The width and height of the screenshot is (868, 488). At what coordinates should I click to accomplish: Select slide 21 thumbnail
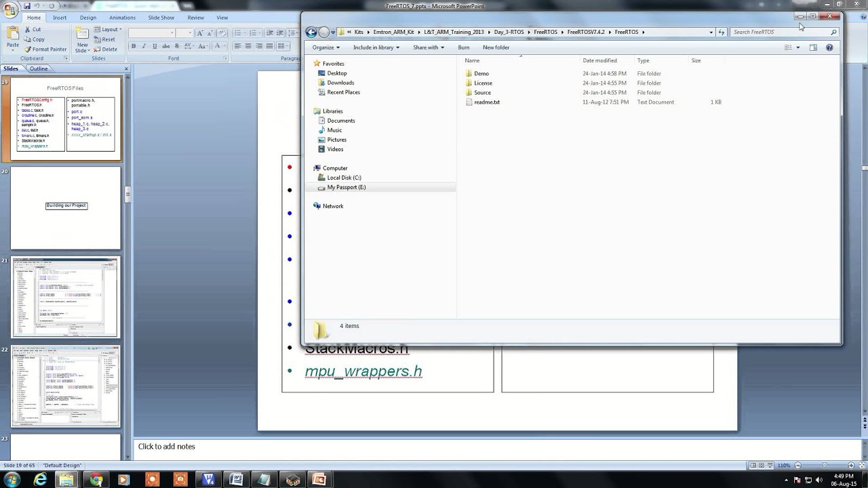click(x=66, y=298)
